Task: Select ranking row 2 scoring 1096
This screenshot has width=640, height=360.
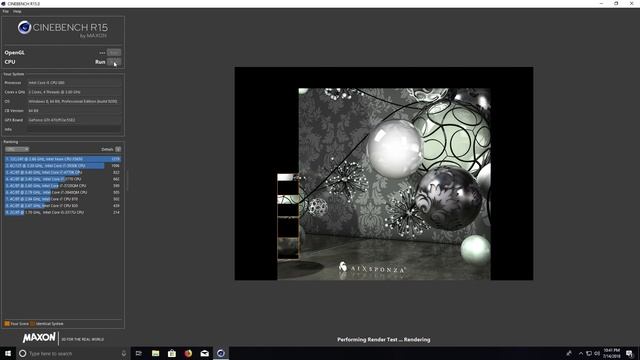Action: click(63, 166)
